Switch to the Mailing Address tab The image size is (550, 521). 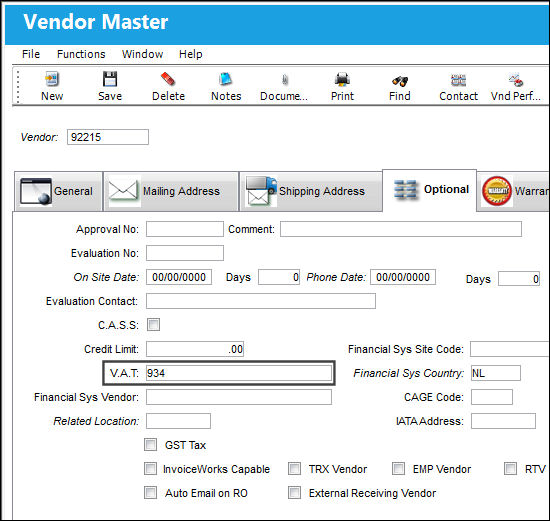(x=171, y=191)
